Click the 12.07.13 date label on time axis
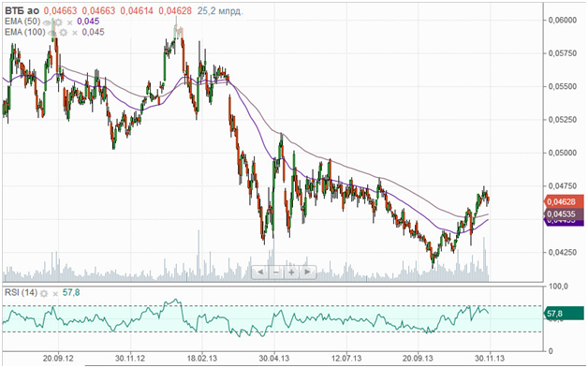The width and height of the screenshot is (588, 368). coord(346,359)
